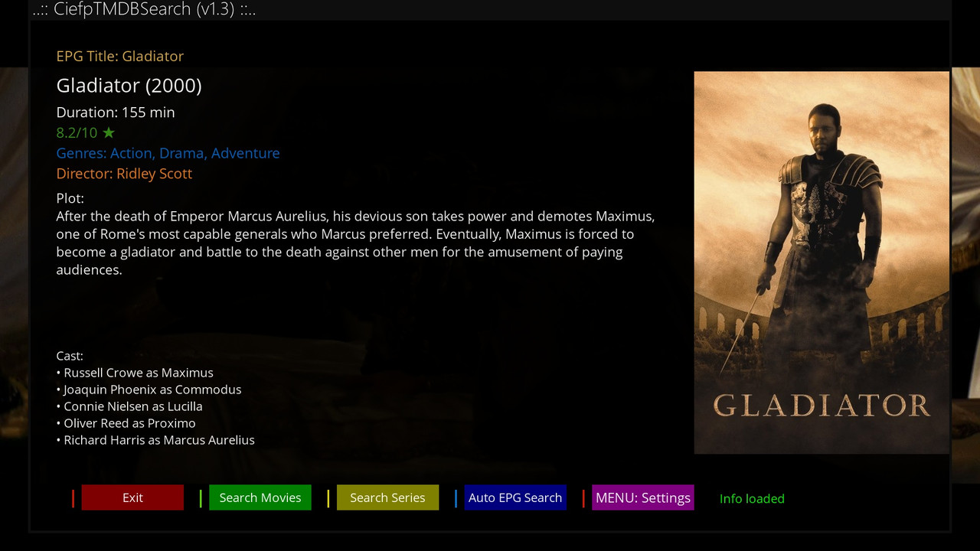Open MENU: Settings purple button

(643, 497)
